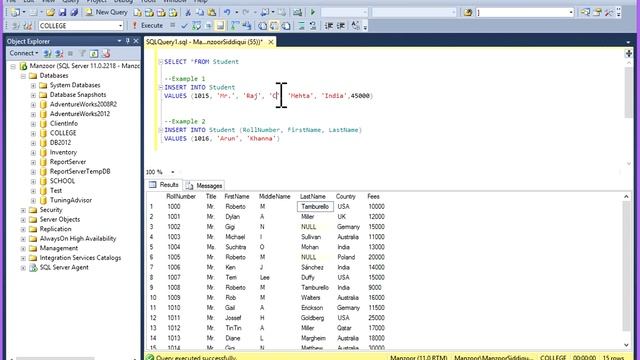The width and height of the screenshot is (640, 360).
Task: Close the SQLQuery1.sql tab
Action: [271, 42]
